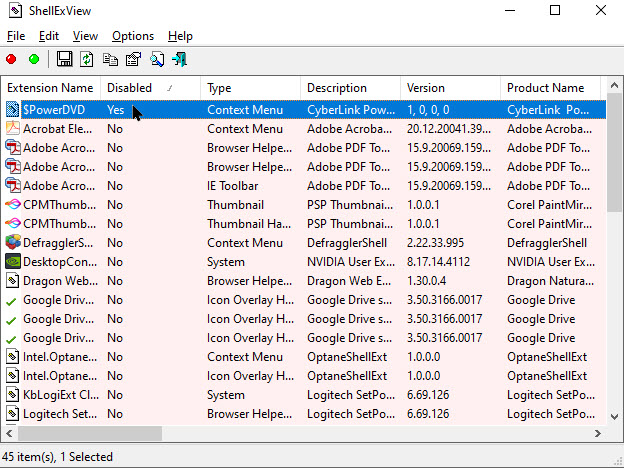
Task: Click the vertical scrollbar thumb
Action: (614, 152)
